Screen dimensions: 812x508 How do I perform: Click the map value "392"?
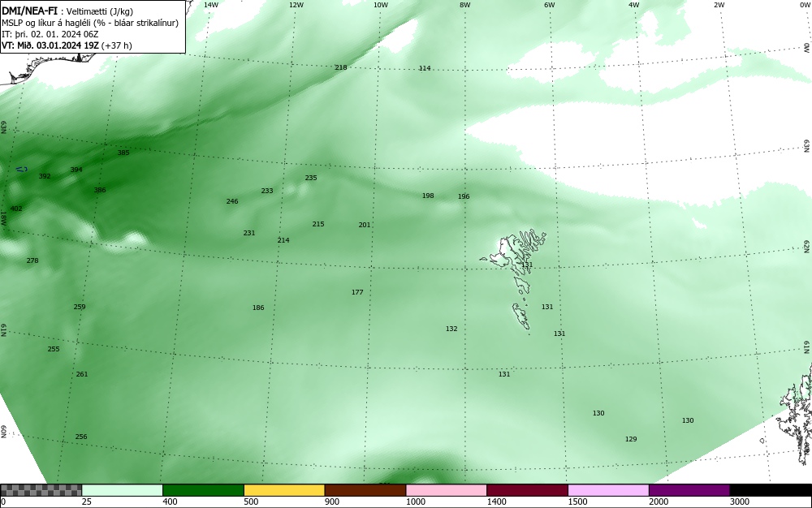45,176
